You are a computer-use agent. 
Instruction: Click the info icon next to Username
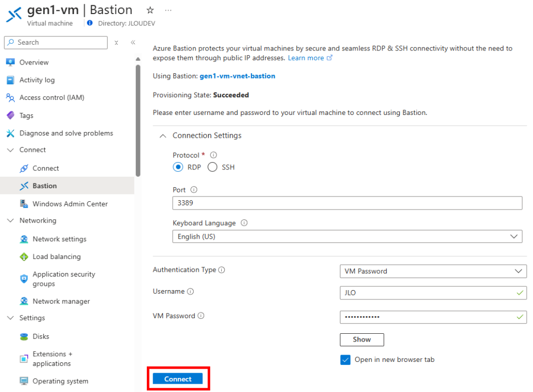(191, 292)
